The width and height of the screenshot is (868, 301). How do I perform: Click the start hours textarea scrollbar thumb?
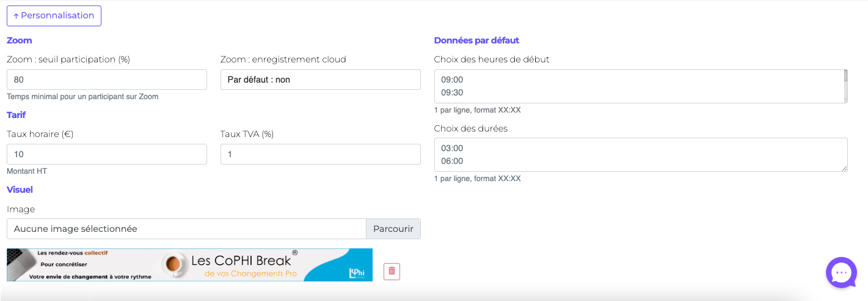(845, 75)
